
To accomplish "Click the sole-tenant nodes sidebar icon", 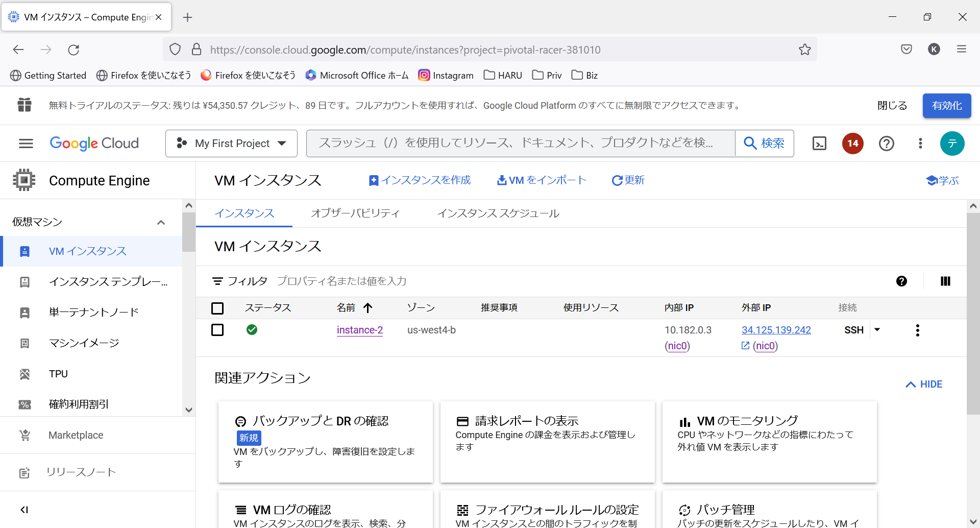I will (24, 313).
